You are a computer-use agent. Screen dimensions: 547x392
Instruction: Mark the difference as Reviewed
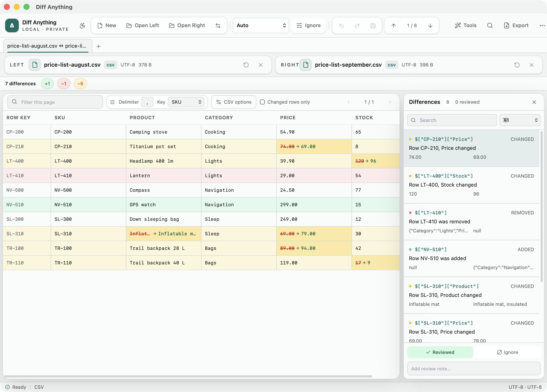(440, 352)
